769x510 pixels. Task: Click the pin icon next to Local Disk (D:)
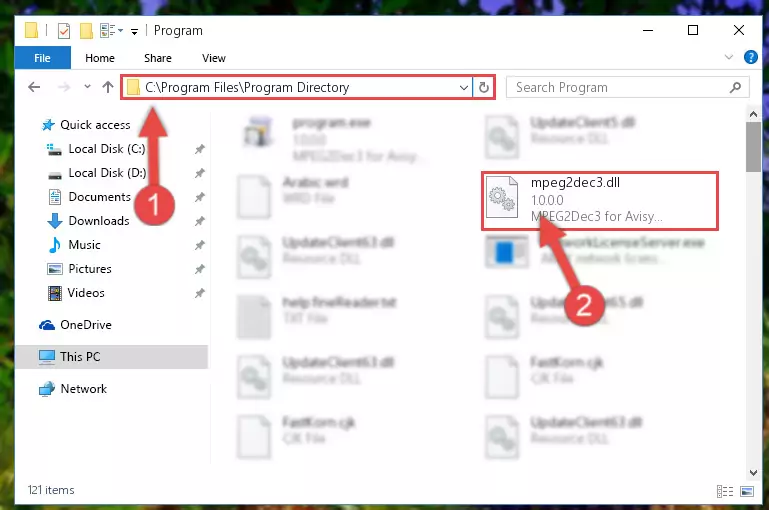click(199, 173)
